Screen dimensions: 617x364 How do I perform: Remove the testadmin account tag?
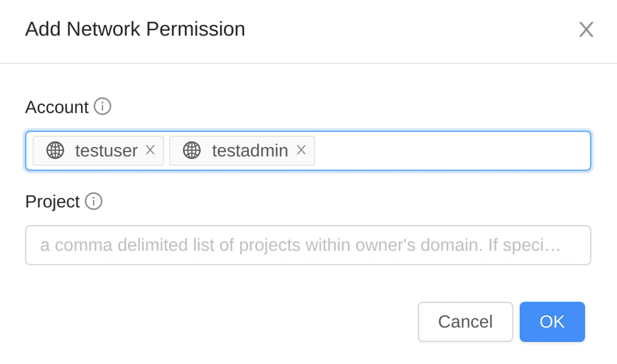pos(301,150)
